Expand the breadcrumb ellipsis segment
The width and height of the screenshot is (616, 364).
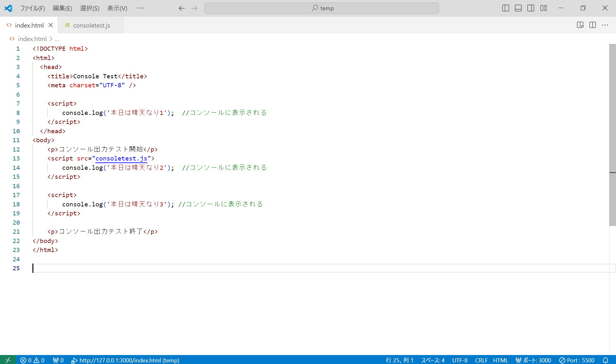57,39
